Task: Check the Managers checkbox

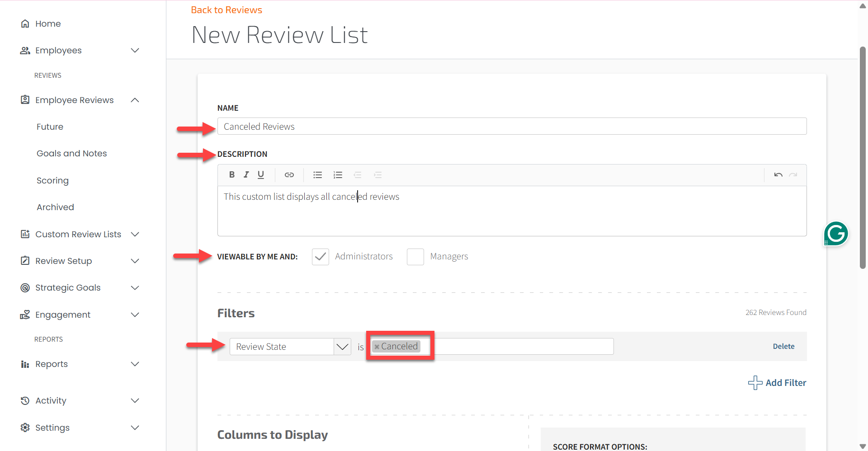Action: pyautogui.click(x=415, y=257)
